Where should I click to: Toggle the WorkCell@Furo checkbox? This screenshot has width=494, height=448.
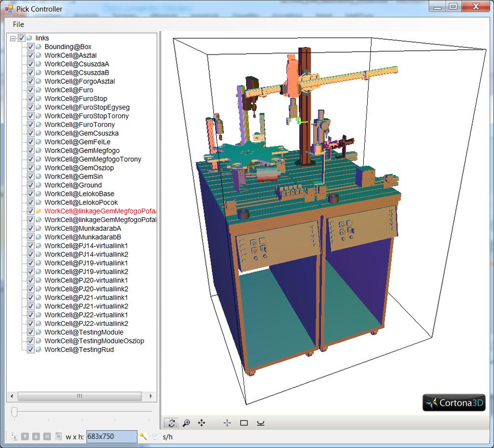coord(30,90)
